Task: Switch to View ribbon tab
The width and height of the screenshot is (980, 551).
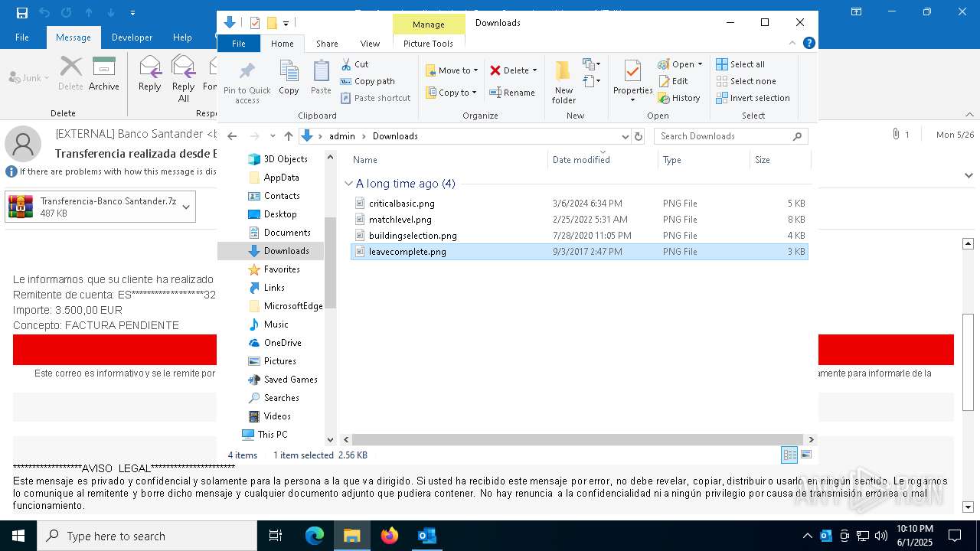Action: point(370,44)
